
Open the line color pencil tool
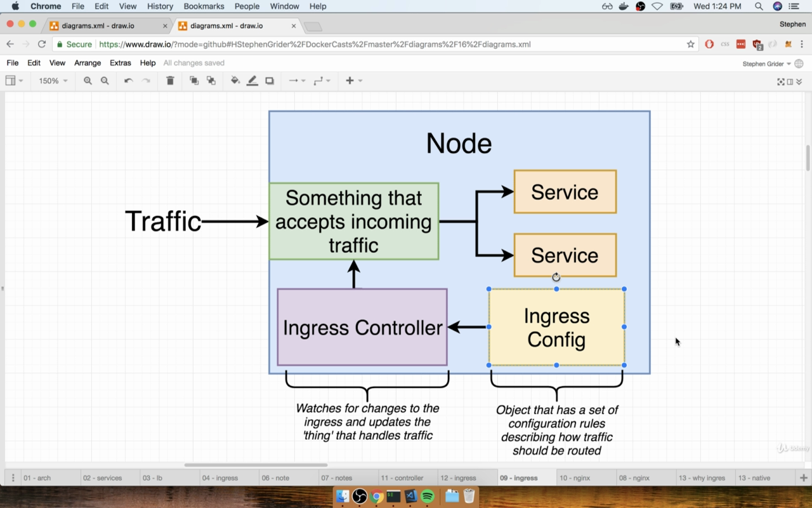252,81
